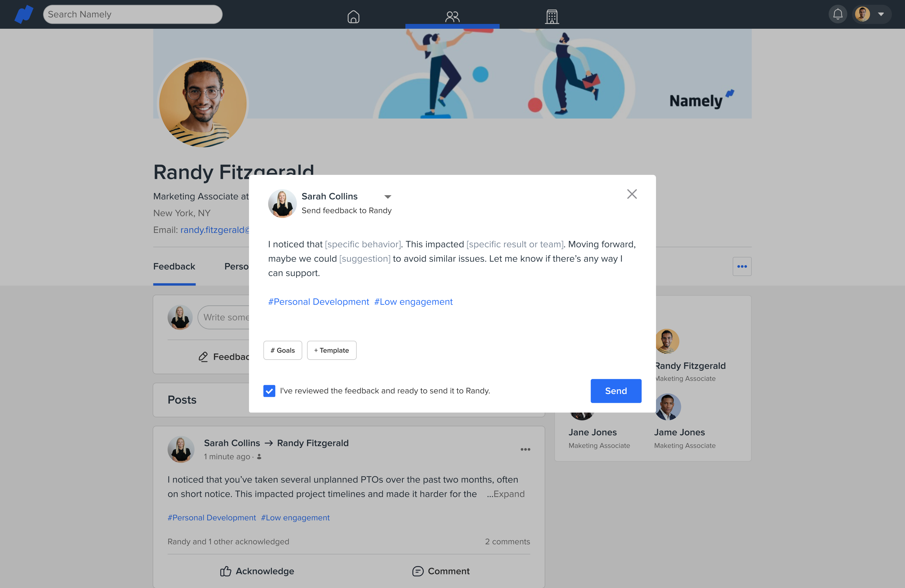Close the feedback dialog
Screen dimensions: 905x588
click(632, 194)
